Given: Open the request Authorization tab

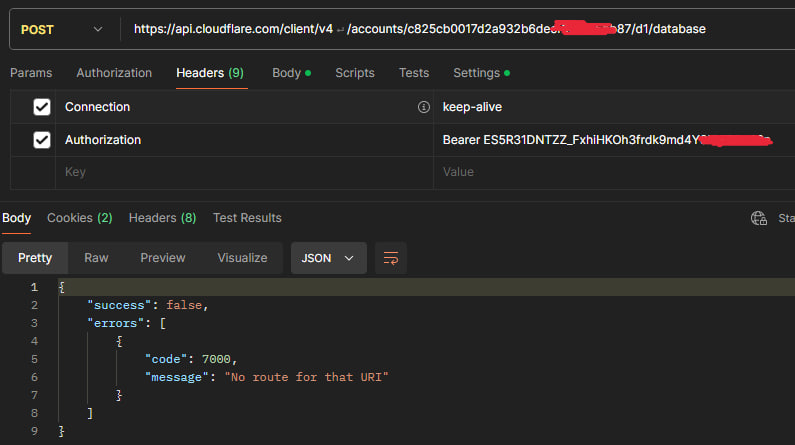Looking at the screenshot, I should [x=114, y=73].
